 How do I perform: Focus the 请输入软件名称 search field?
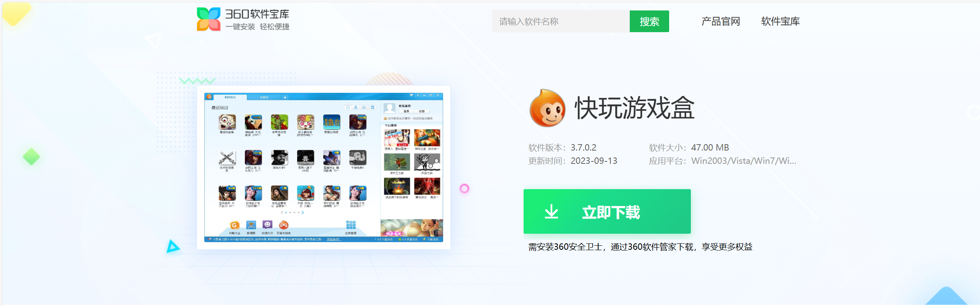[561, 21]
